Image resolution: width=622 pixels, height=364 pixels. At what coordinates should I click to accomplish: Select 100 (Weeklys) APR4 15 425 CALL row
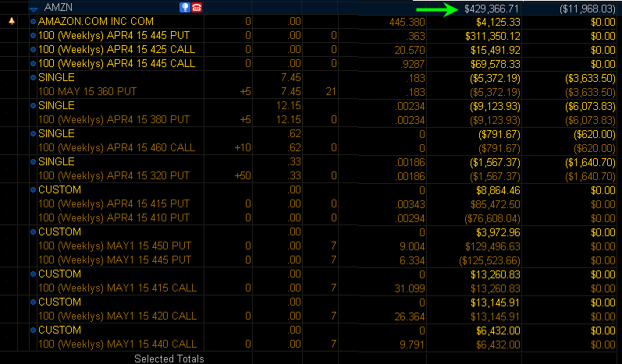[116, 50]
